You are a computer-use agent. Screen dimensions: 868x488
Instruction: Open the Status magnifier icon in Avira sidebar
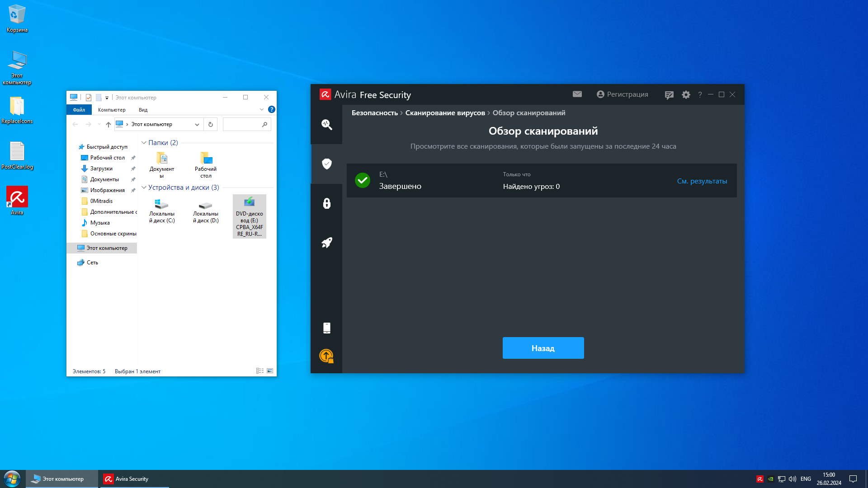[x=326, y=124]
